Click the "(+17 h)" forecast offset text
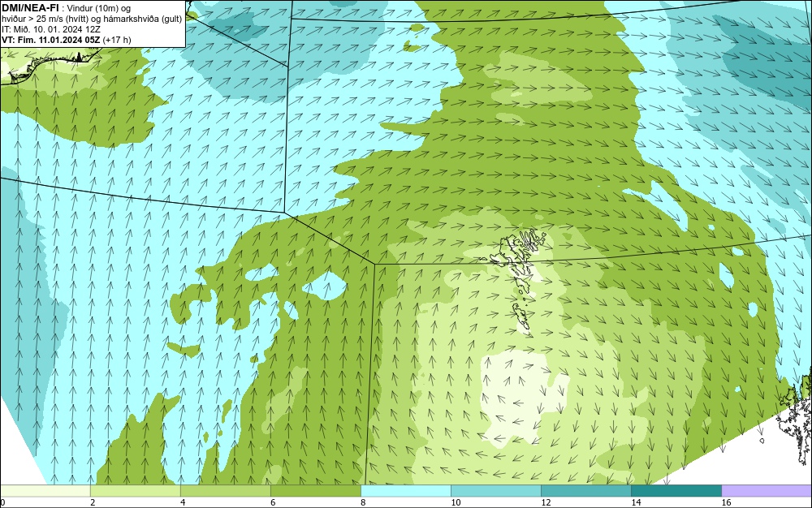The height and width of the screenshot is (508, 812). [117, 40]
